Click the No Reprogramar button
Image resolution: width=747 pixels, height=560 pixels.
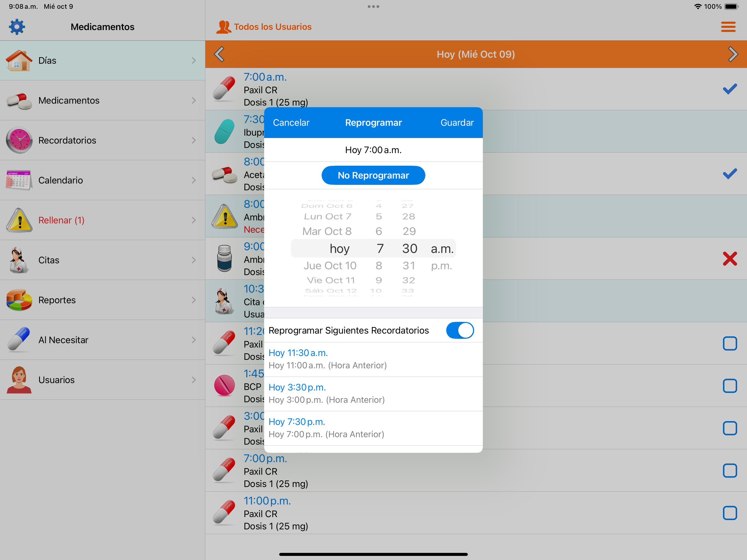373,175
